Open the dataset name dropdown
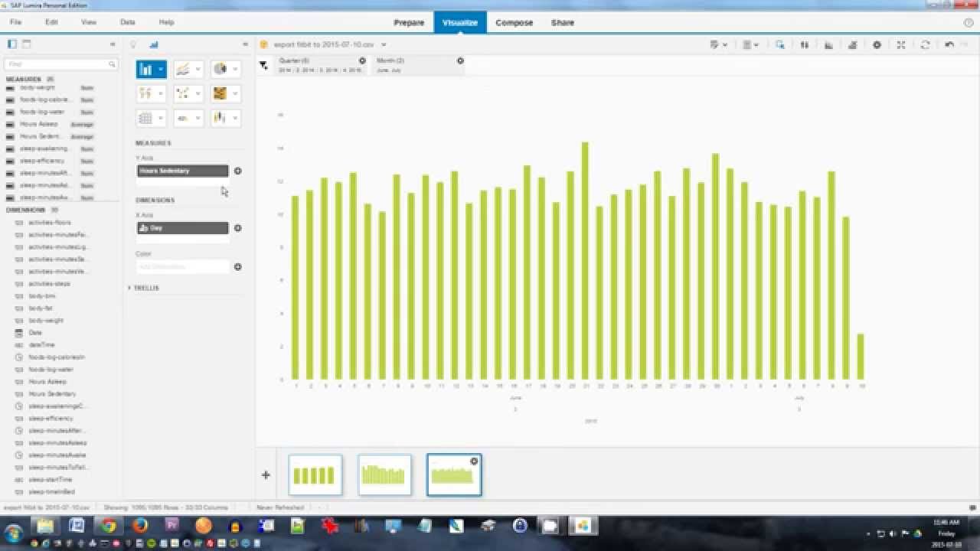 (x=384, y=44)
